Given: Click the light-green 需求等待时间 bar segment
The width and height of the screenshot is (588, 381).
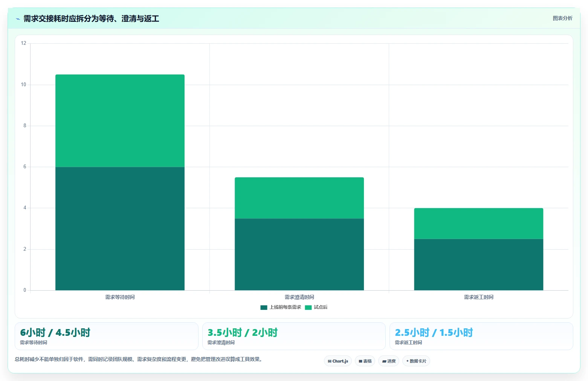Looking at the screenshot, I should coord(120,121).
